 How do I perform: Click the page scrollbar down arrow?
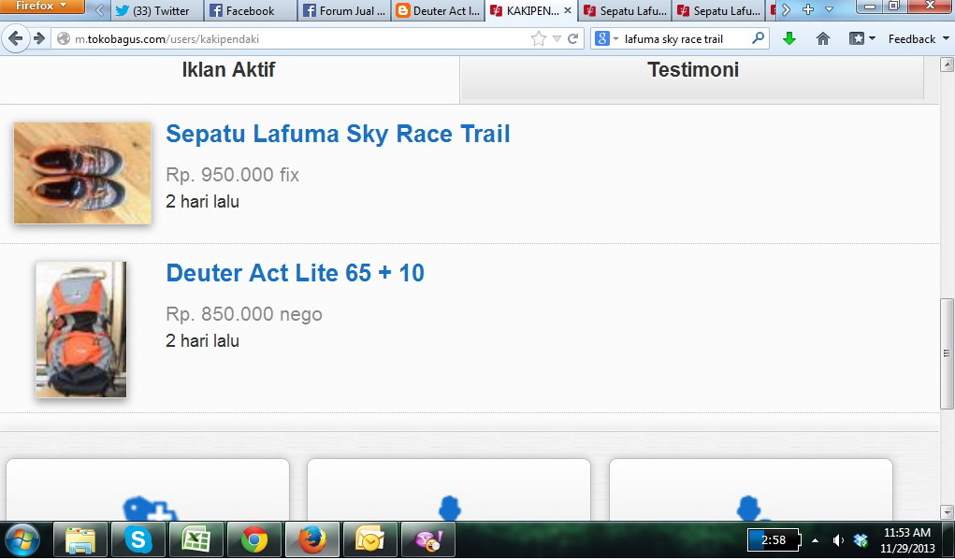coord(948,512)
